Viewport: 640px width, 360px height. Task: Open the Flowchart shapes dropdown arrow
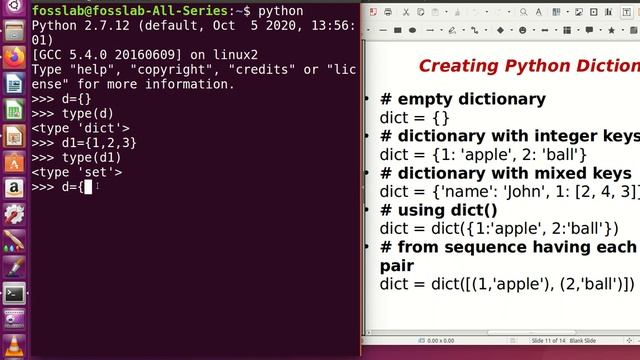click(578, 30)
